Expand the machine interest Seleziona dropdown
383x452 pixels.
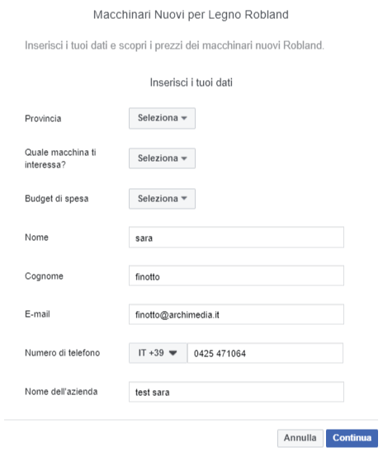162,158
